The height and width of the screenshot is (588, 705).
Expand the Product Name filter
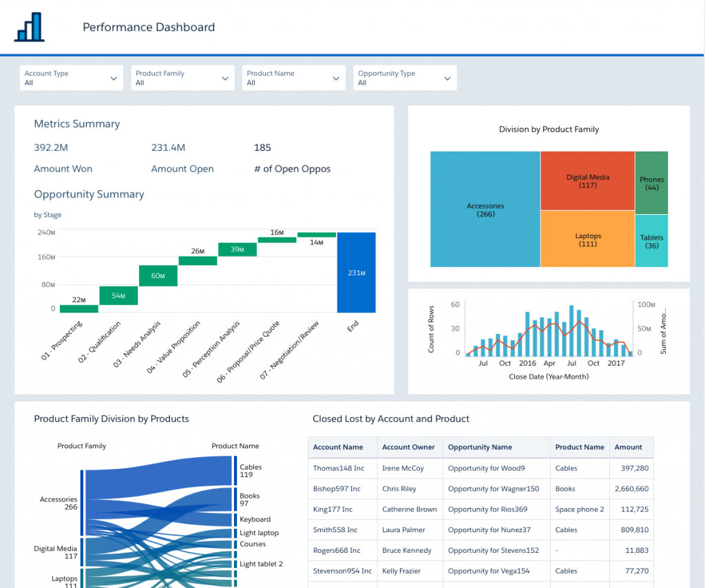click(293, 77)
